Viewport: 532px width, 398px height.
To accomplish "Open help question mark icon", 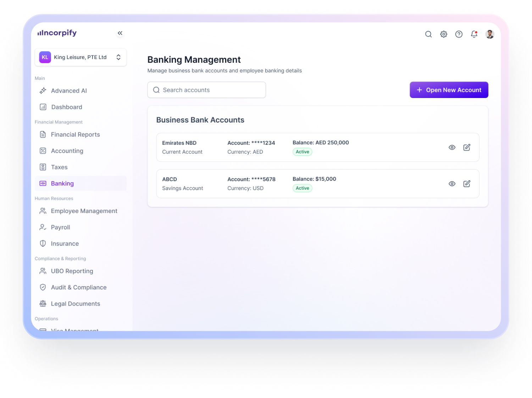I will pyautogui.click(x=459, y=34).
